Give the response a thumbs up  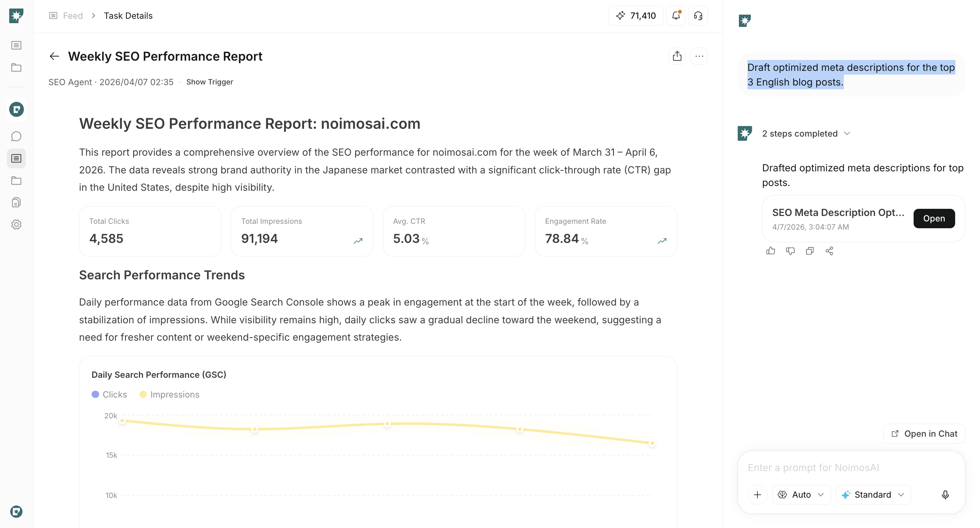tap(770, 251)
